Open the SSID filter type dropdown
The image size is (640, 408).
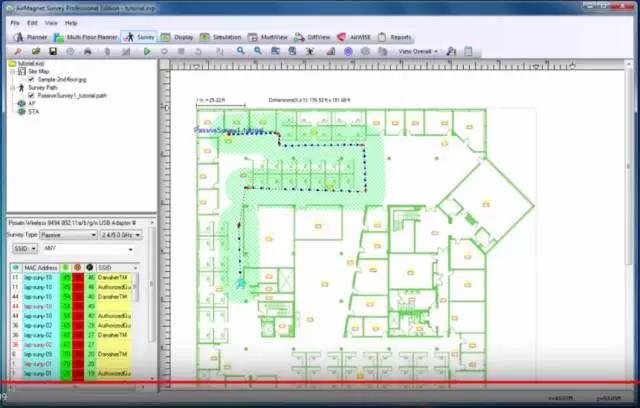(24, 248)
